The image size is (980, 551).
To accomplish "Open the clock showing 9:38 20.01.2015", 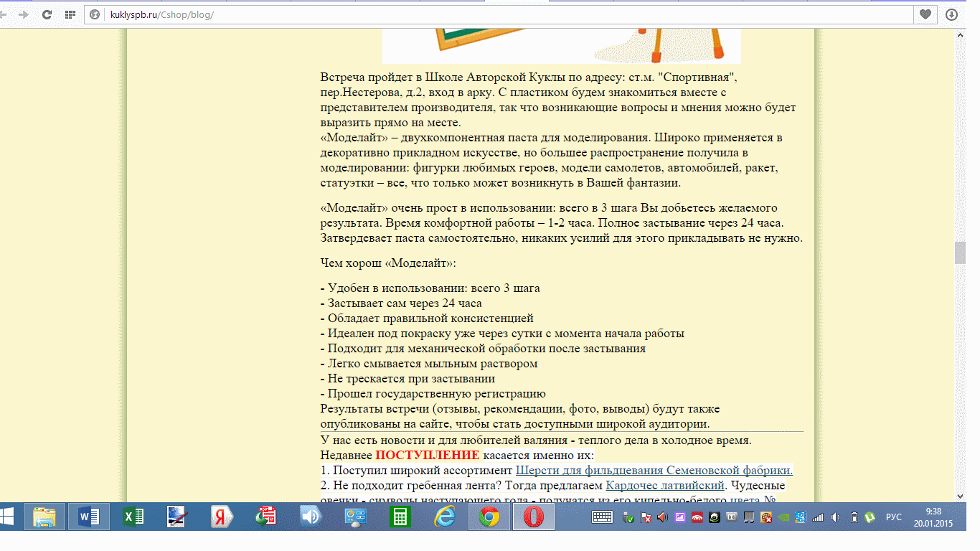I will 933,517.
